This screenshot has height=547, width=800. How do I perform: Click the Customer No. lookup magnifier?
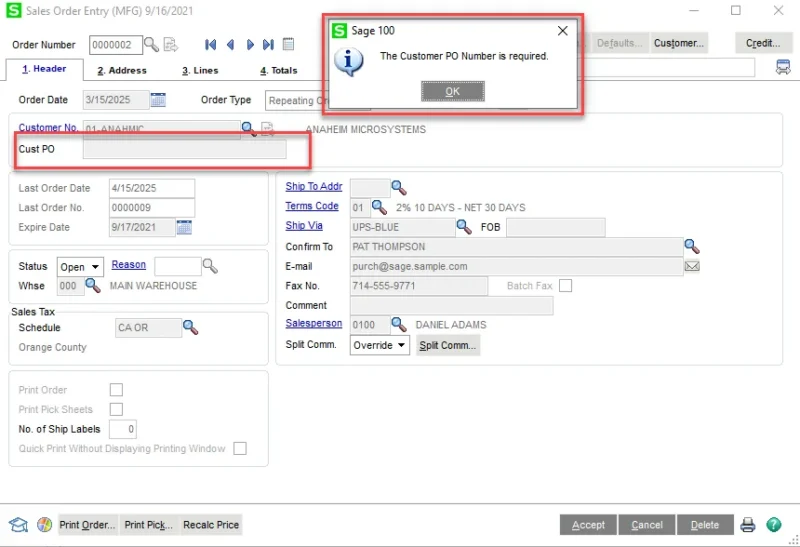pos(248,129)
